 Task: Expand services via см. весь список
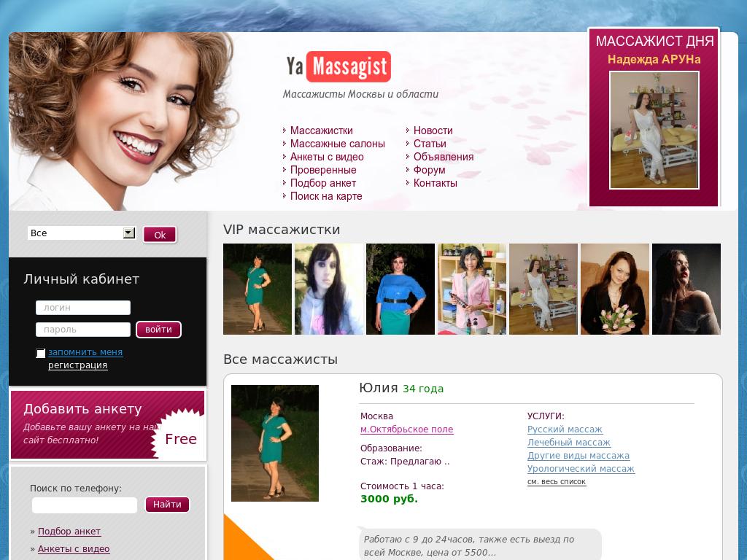[x=556, y=482]
